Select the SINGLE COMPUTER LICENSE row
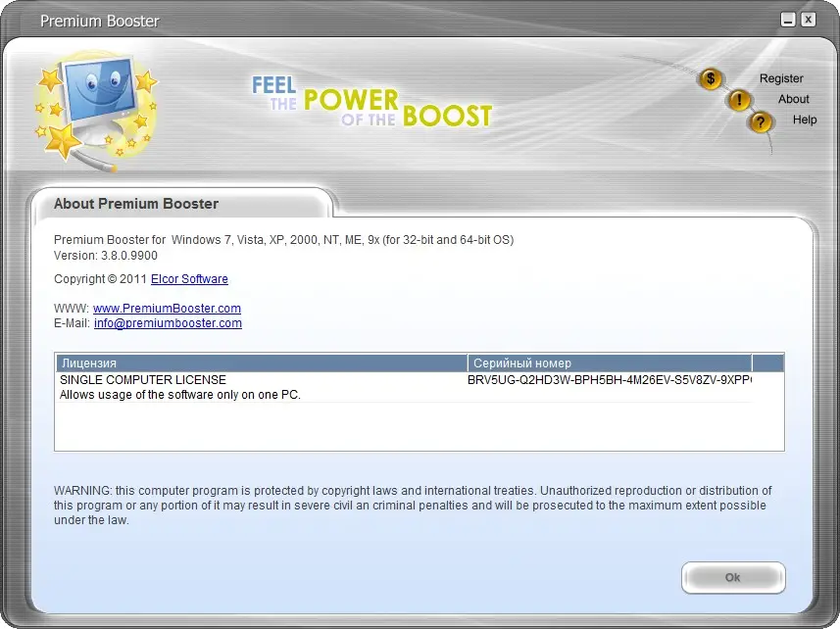Viewport: 840px width, 629px height. tap(405, 387)
